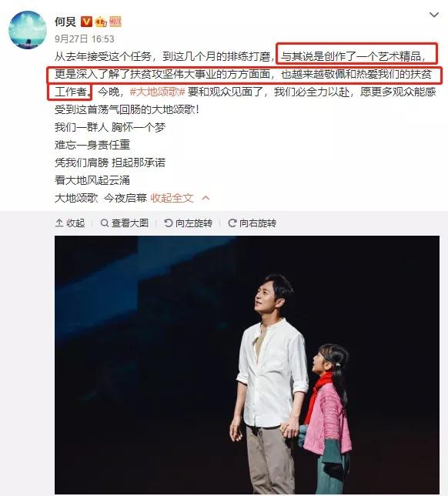
Task: View full-size image via 查看大图
Action: click(130, 223)
